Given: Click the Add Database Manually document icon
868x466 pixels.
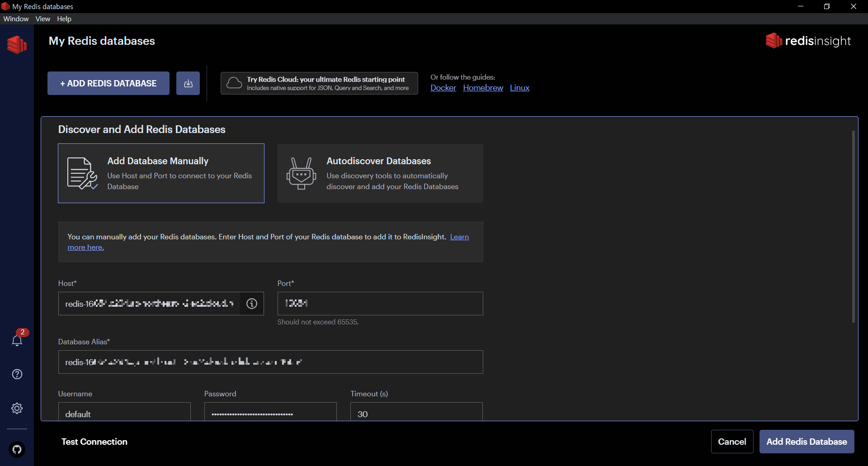Looking at the screenshot, I should (82, 173).
